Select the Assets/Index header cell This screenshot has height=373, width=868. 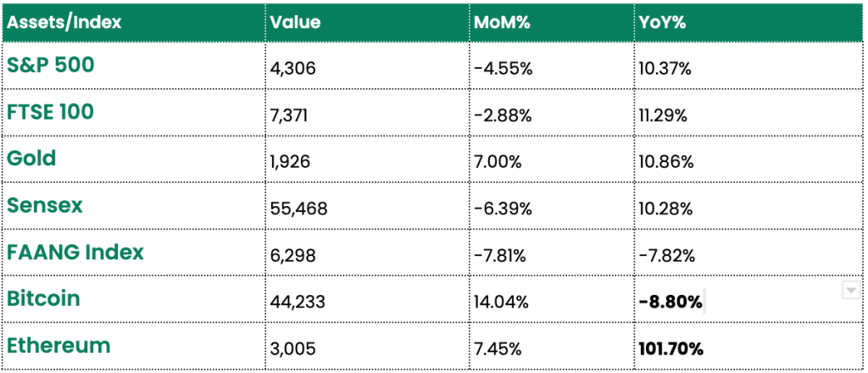click(135, 23)
